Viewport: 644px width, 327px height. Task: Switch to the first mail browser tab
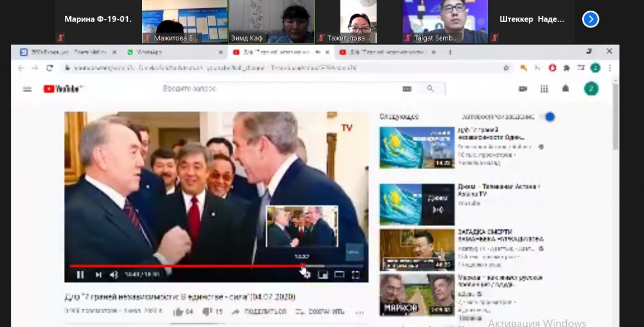67,53
